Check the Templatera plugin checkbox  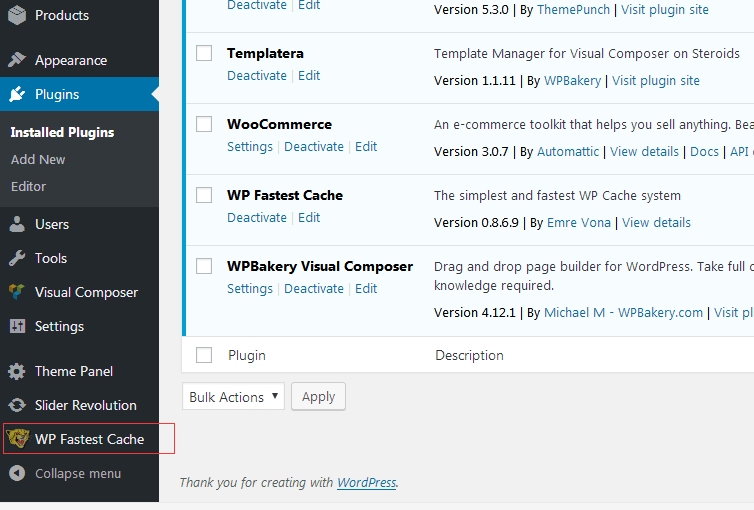click(204, 53)
